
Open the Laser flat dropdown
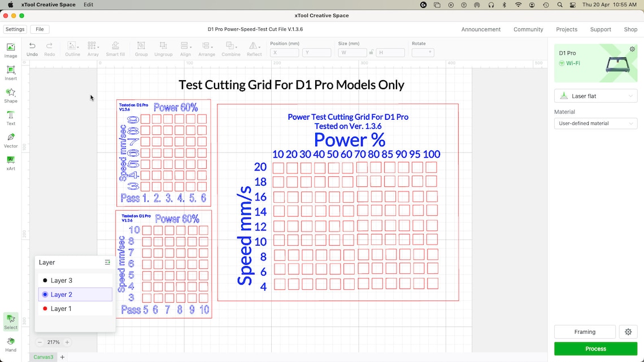pos(595,95)
